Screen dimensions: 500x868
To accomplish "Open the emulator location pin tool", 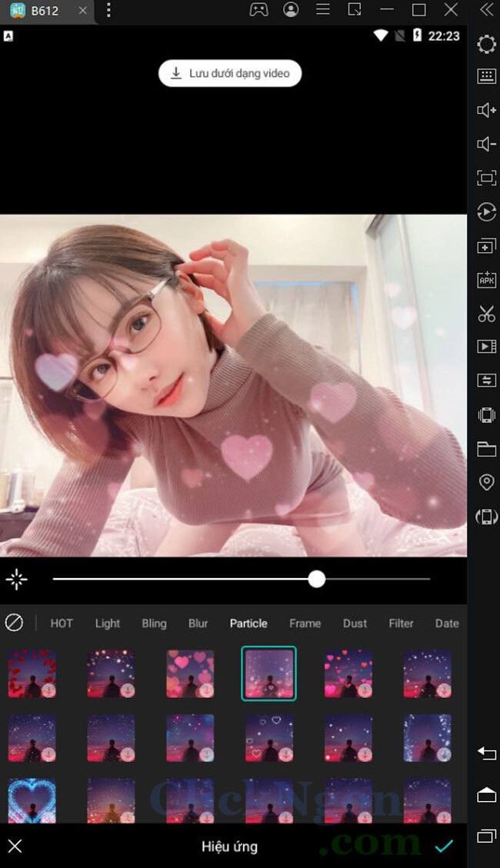I will click(486, 482).
